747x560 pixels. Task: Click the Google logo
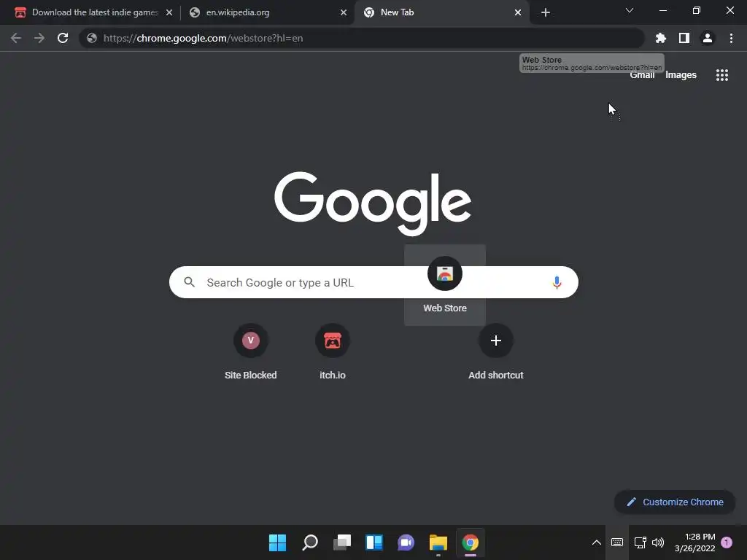pos(373,203)
